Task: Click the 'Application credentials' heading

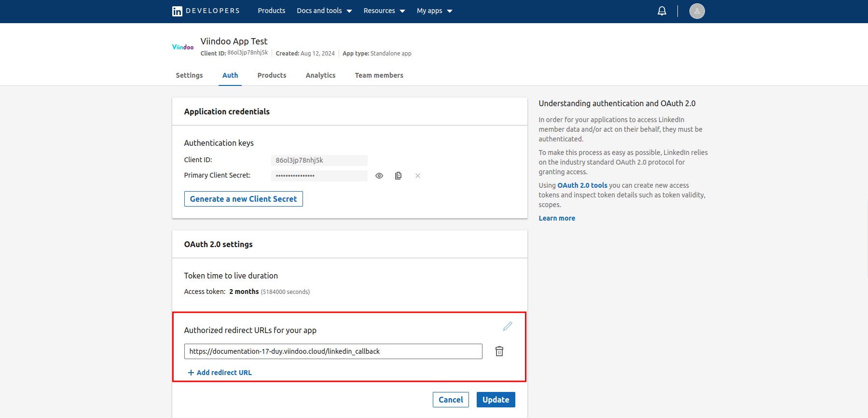Action: (x=227, y=111)
